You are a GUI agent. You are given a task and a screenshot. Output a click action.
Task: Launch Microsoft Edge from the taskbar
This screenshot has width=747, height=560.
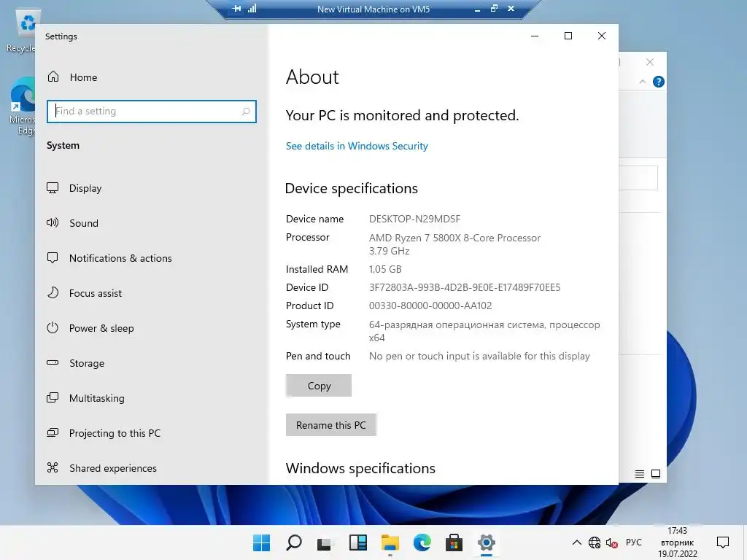point(422,542)
